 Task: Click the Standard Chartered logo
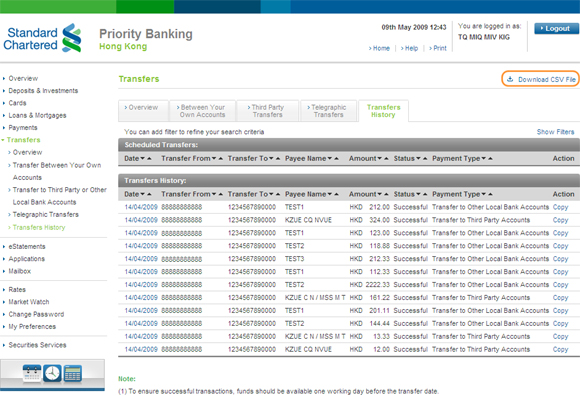tap(42, 38)
